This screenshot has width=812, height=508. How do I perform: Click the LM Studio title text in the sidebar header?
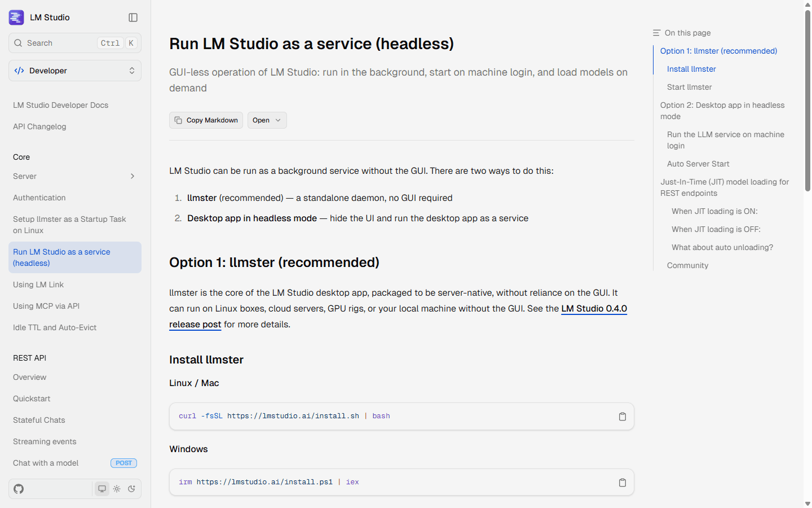[50, 17]
